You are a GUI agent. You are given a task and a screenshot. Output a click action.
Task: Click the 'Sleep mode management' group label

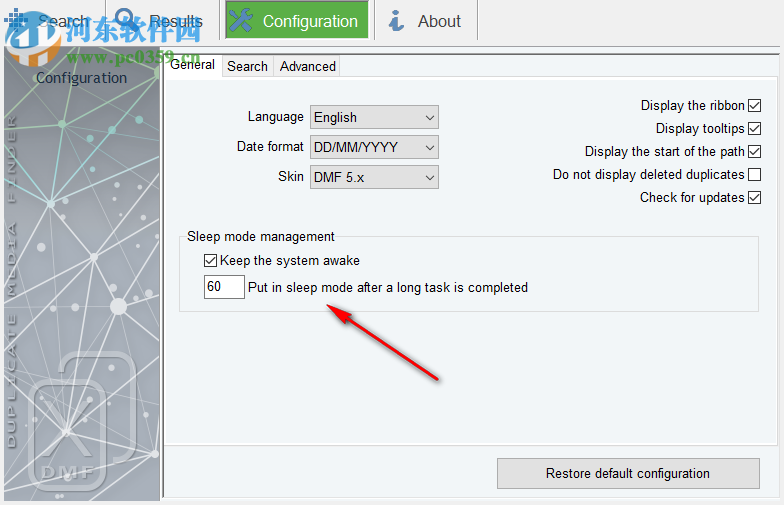[260, 236]
